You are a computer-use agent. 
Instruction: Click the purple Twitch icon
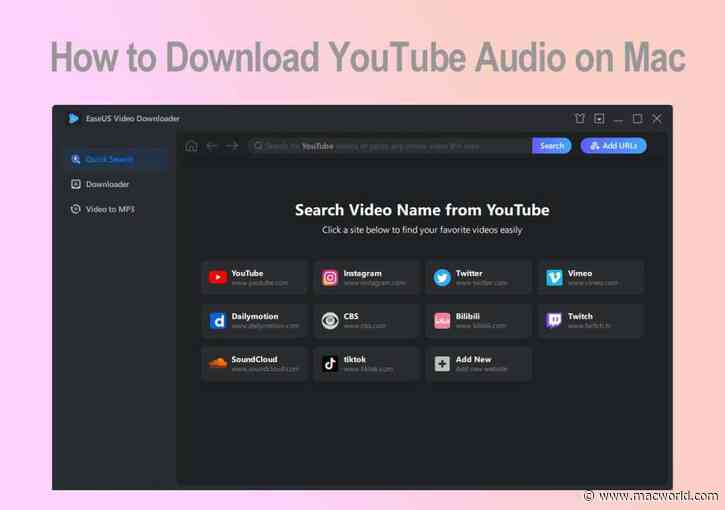click(554, 320)
